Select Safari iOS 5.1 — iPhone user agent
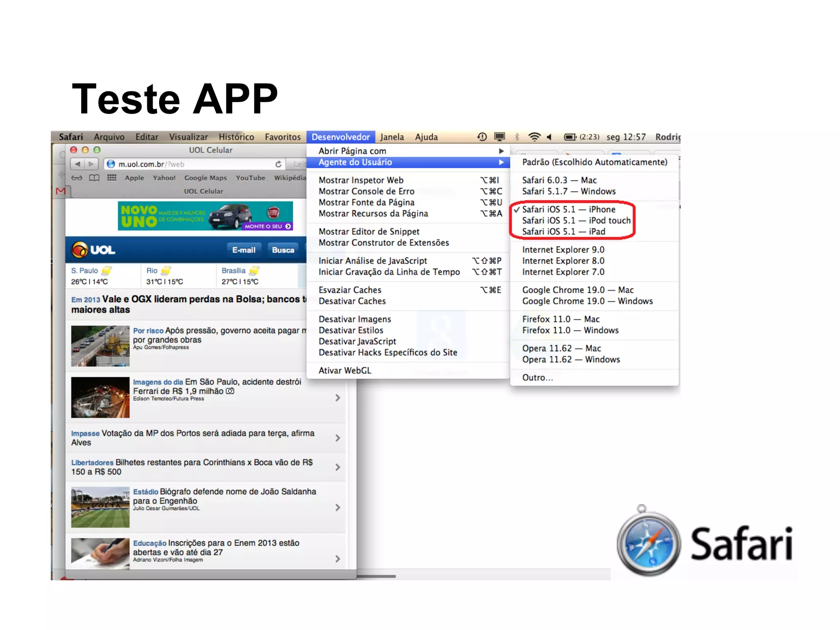 click(x=568, y=210)
